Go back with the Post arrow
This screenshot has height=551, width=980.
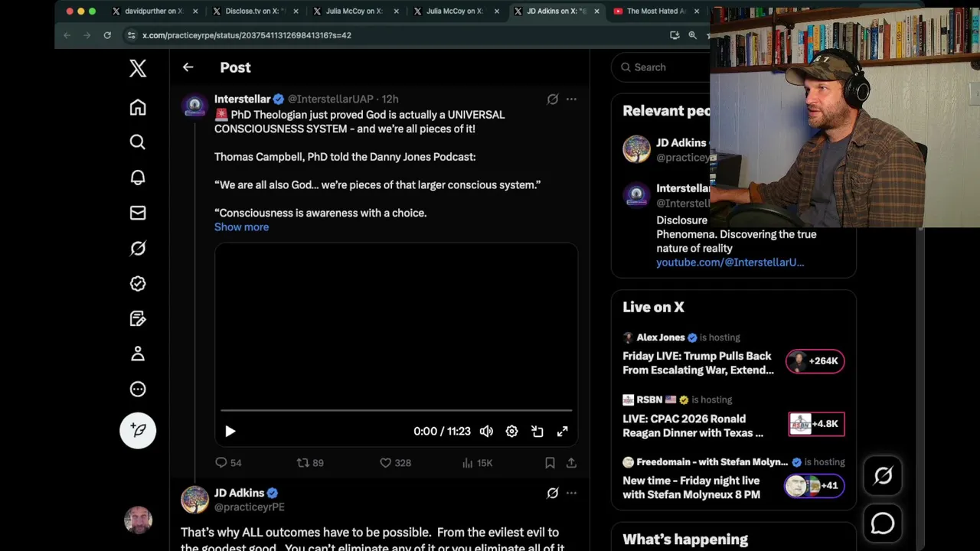pos(188,67)
